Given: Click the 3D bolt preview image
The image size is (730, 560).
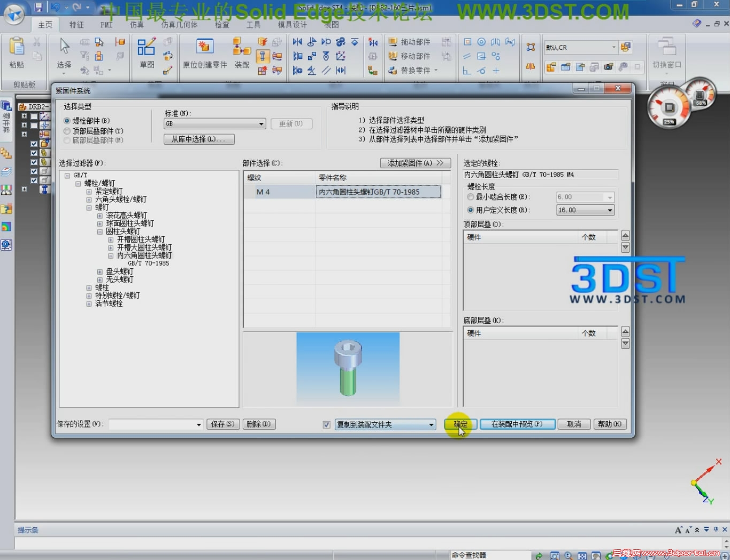Looking at the screenshot, I should 348,367.
